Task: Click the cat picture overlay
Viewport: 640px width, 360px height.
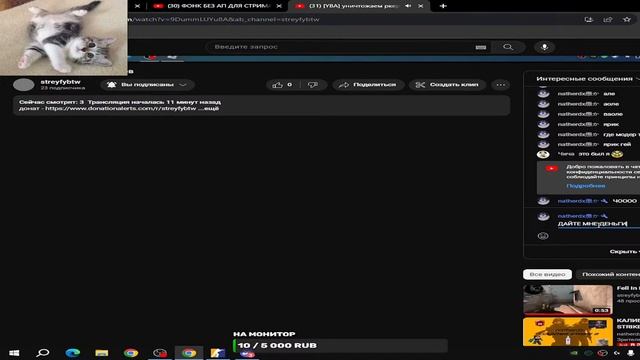Action: click(63, 38)
